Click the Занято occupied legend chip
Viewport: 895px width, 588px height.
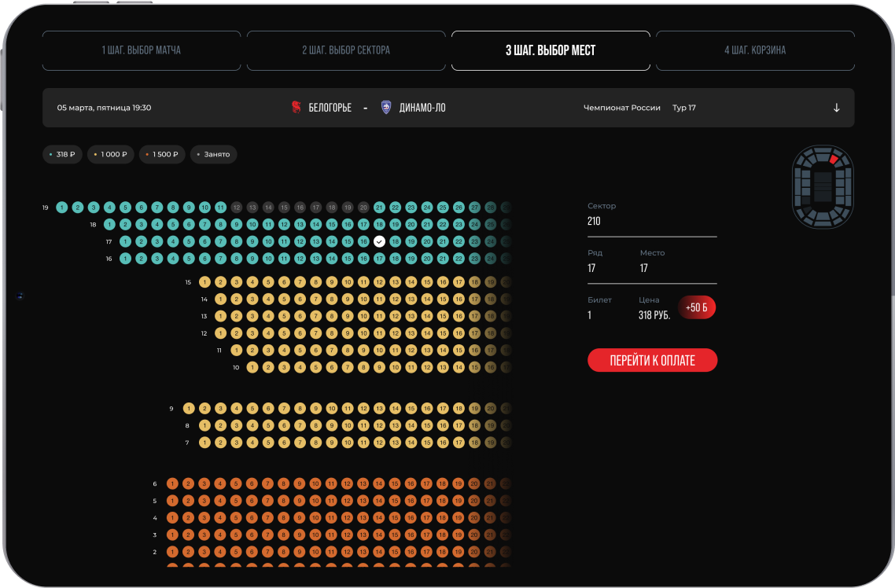(x=213, y=154)
